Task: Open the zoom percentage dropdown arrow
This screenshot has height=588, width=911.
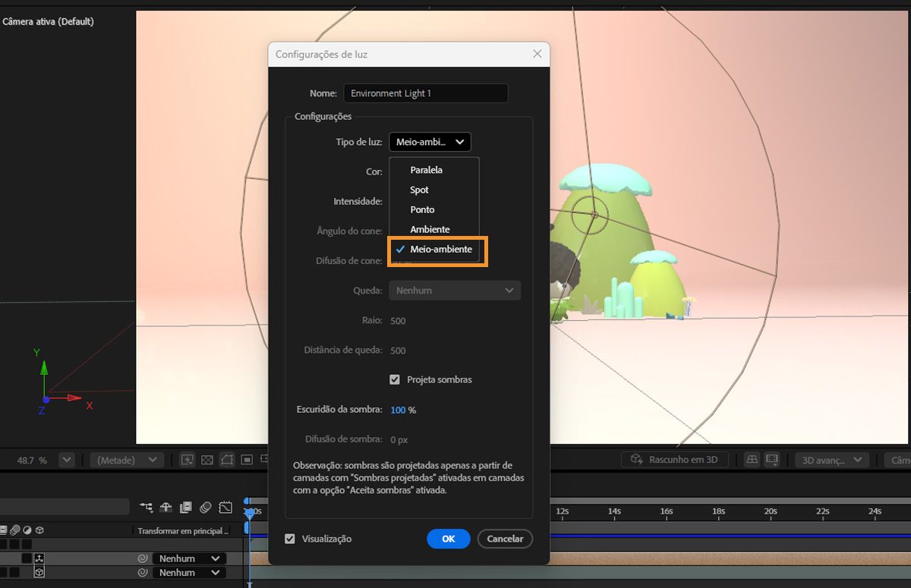Action: coord(66,460)
